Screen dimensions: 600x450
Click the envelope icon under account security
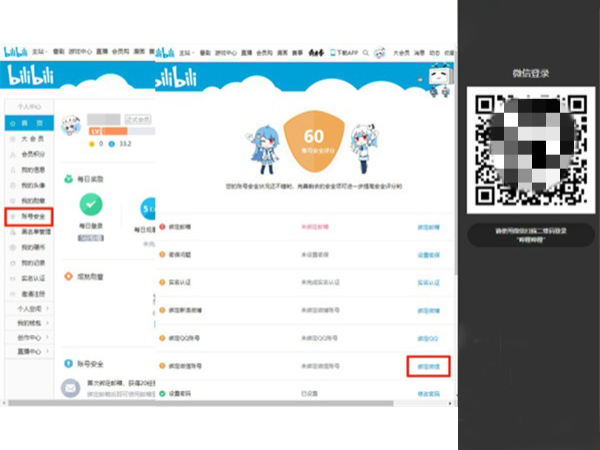pos(72,386)
